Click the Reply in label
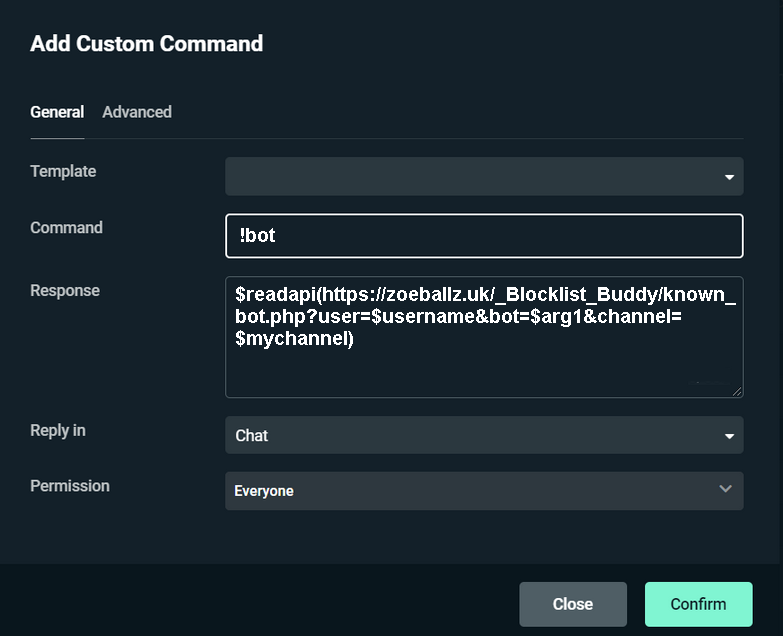Screen dimensions: 783x636 58,430
